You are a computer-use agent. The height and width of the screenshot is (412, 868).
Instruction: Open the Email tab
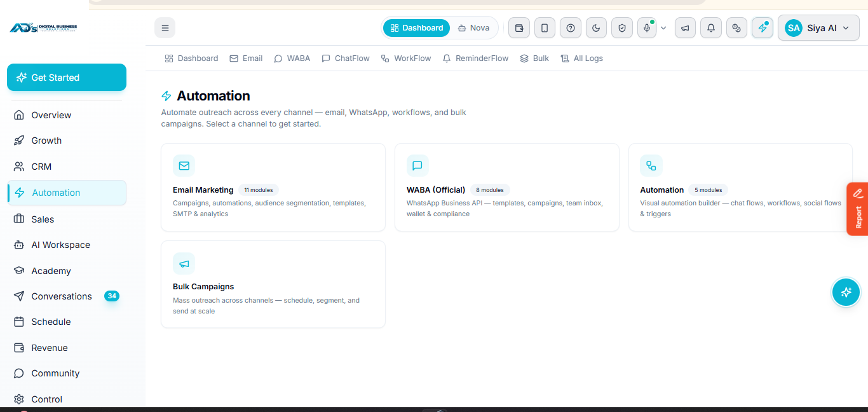[x=246, y=58]
